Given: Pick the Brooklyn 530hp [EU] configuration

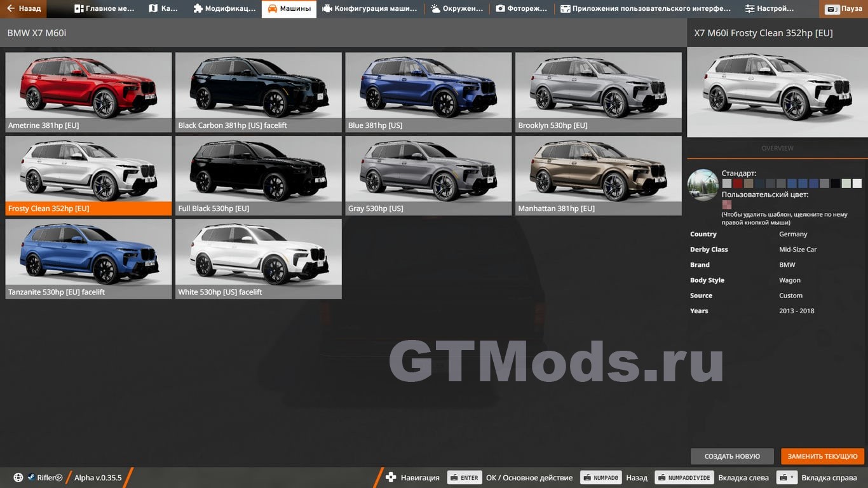Looking at the screenshot, I should pos(599,92).
